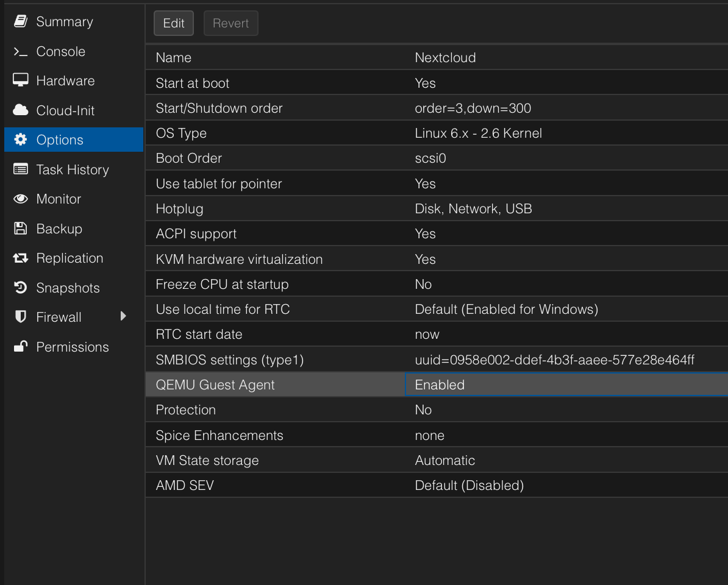The height and width of the screenshot is (585, 728).
Task: Click the Backup floppy disk icon
Action: coord(21,229)
